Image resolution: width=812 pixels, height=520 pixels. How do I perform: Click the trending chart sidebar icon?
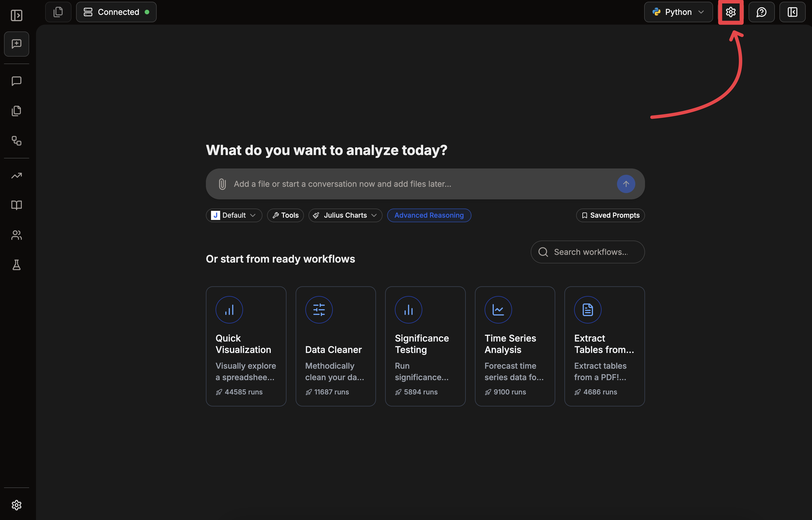click(x=16, y=176)
